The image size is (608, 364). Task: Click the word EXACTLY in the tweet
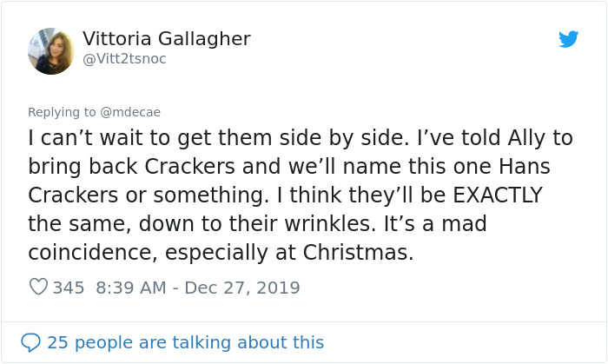click(x=496, y=195)
